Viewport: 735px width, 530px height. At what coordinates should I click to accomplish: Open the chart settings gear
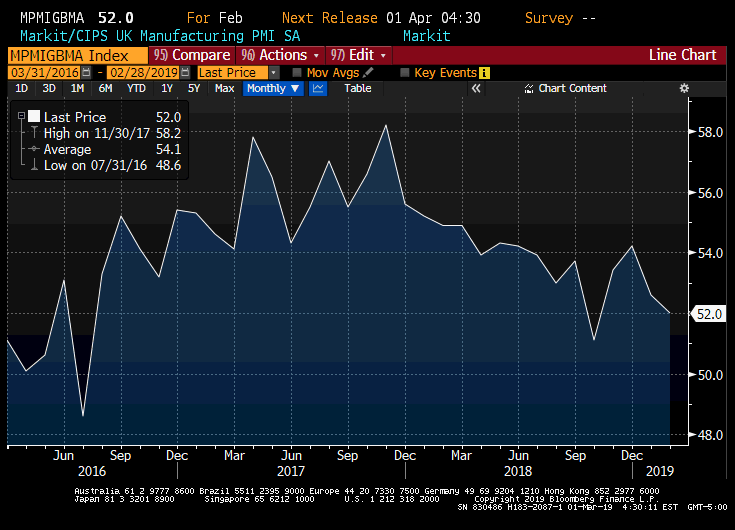click(x=684, y=88)
